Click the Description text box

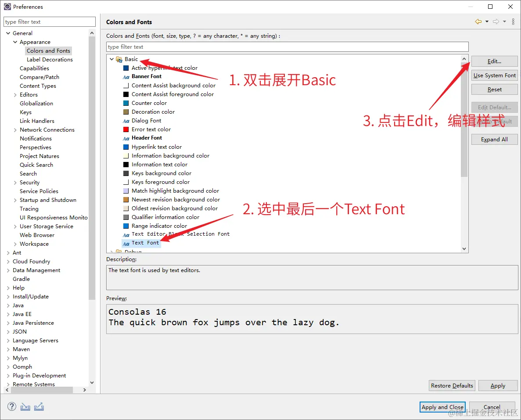point(312,277)
